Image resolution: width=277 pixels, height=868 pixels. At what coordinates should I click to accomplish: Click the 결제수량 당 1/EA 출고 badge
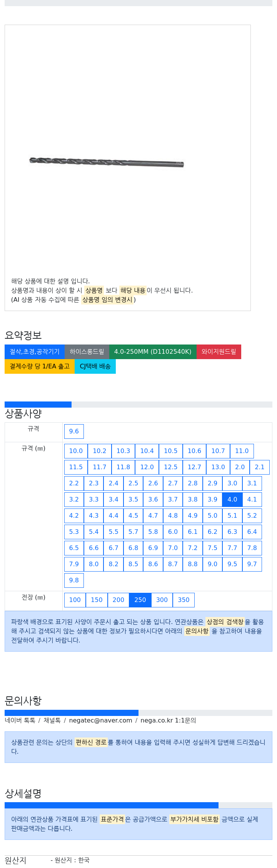coord(40,366)
